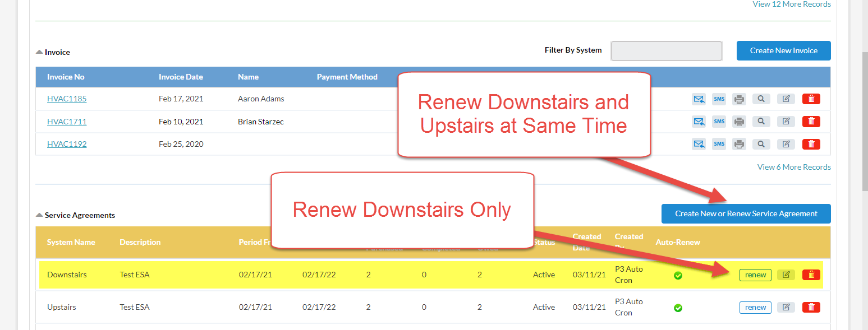Preview invoice HVAC1185 with the magnifier icon
868x330 pixels.
761,99
